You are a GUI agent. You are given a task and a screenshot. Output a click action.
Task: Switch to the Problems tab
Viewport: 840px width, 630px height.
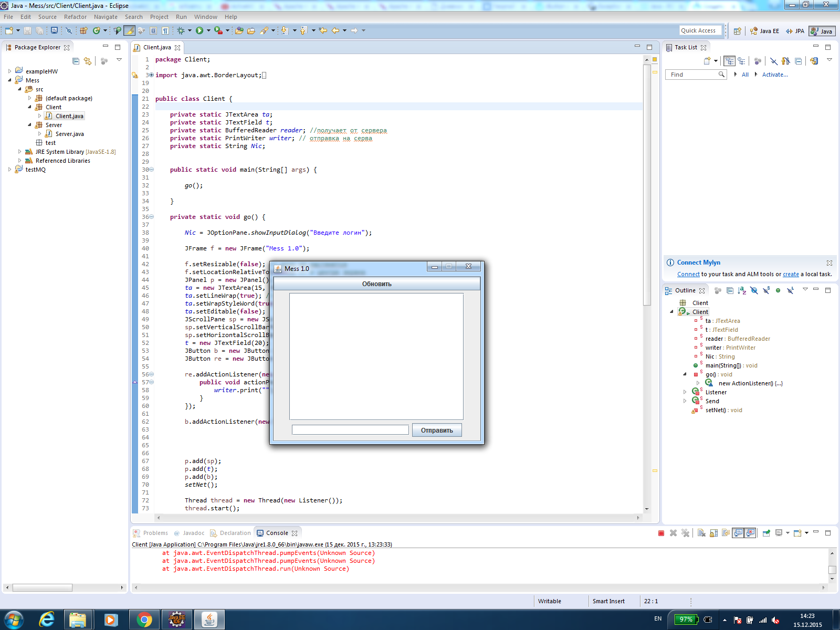(x=155, y=533)
